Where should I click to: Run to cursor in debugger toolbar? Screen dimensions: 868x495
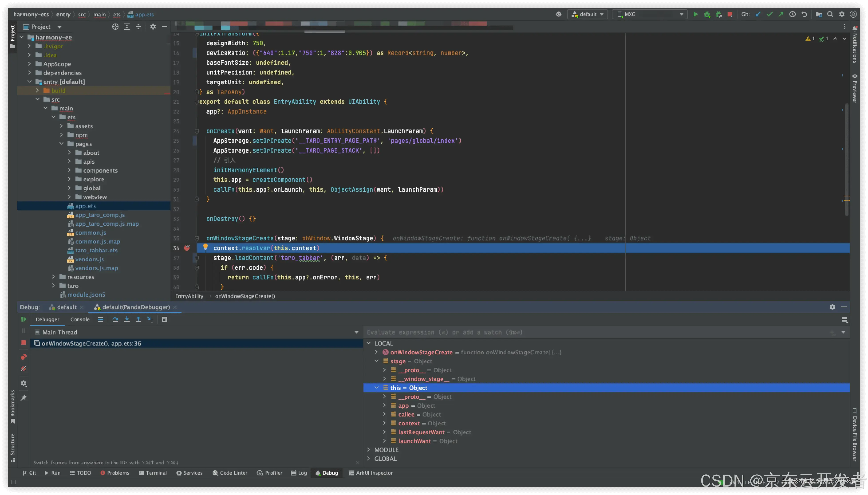pos(150,319)
